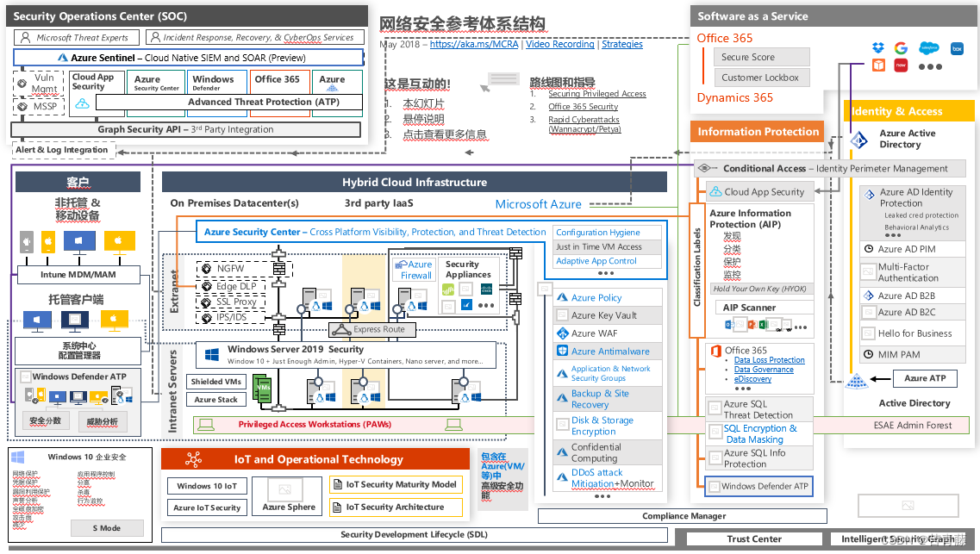Image resolution: width=980 pixels, height=554 pixels.
Task: Click the Azure ATP box
Action: coord(925,378)
